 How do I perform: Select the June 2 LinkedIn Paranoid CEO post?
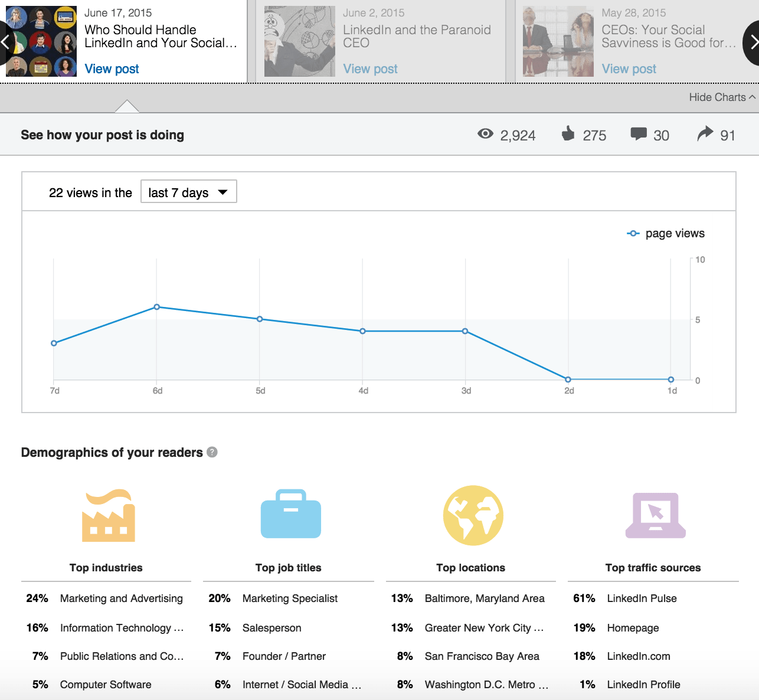(x=381, y=41)
